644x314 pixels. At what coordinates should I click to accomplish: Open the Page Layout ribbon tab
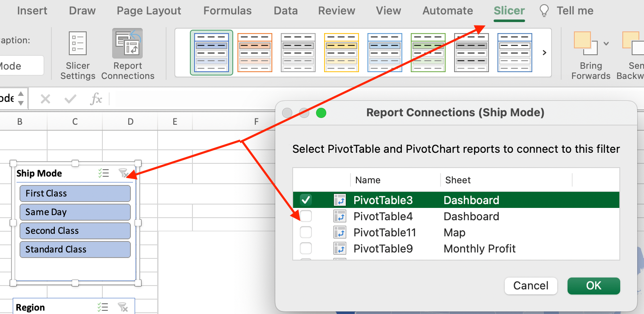click(x=149, y=11)
